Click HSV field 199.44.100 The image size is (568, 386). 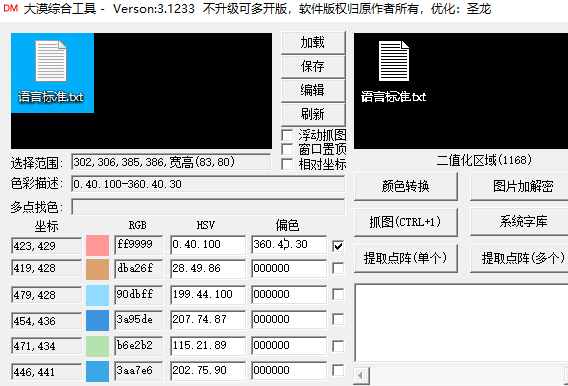(x=208, y=294)
